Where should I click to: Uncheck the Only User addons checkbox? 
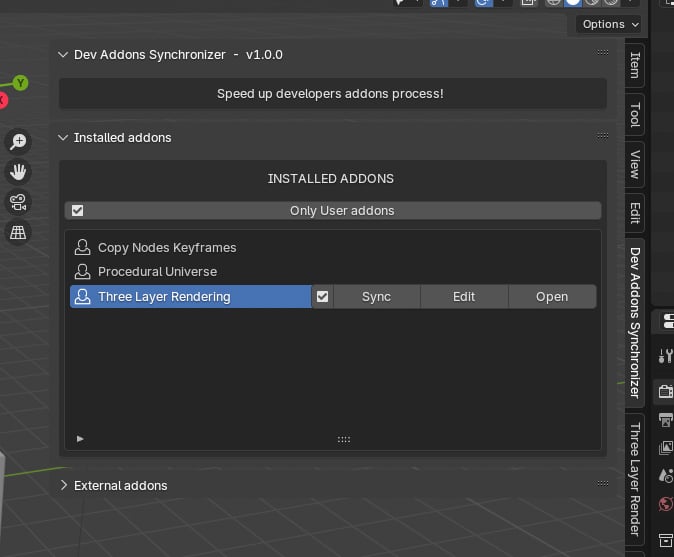77,211
